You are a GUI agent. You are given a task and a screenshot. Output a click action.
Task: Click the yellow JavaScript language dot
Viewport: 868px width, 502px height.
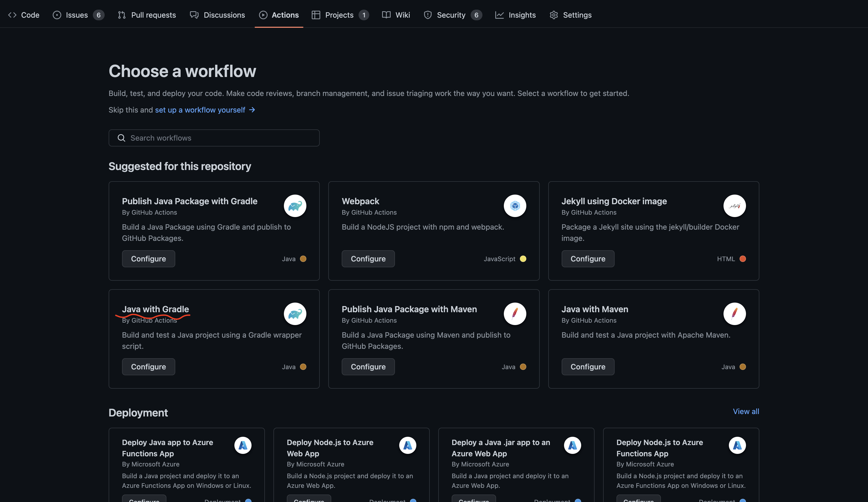click(523, 259)
